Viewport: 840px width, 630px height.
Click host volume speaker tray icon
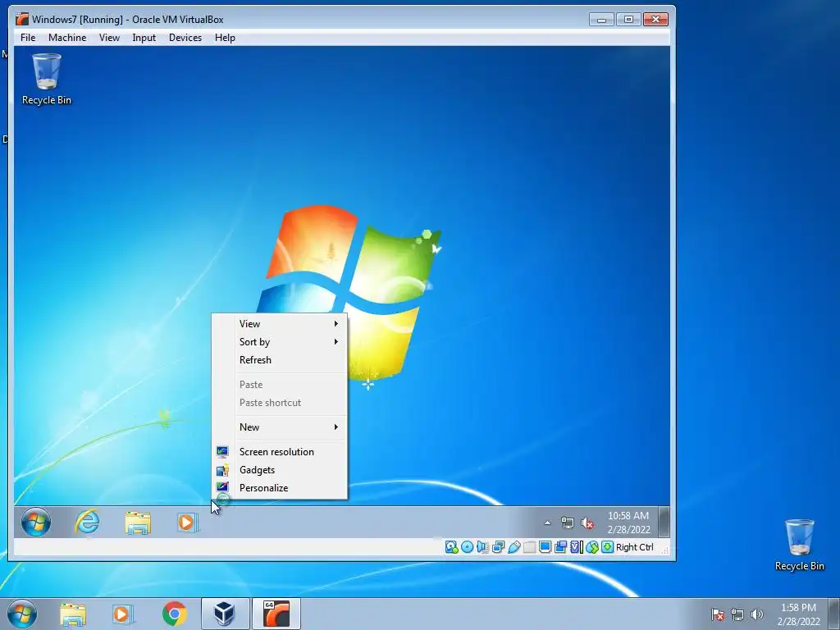[756, 614]
